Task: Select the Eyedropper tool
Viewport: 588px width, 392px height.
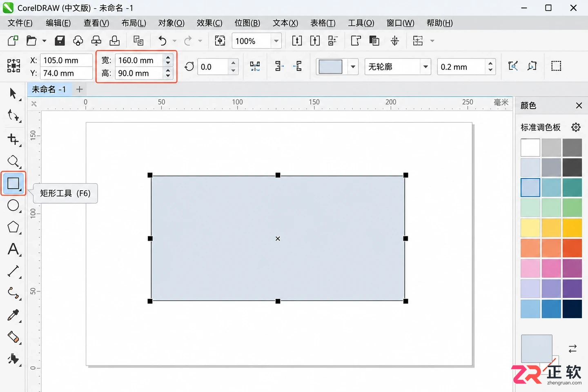Action: (x=13, y=315)
